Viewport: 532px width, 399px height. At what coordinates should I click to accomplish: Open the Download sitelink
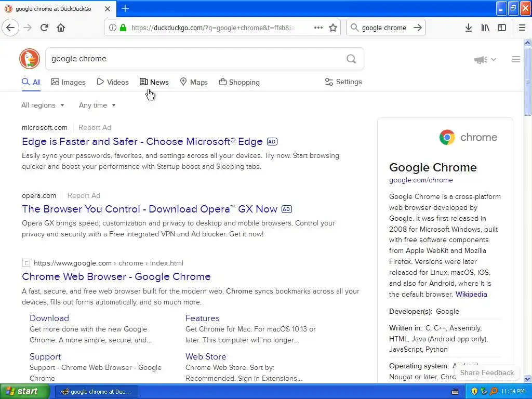coord(49,318)
